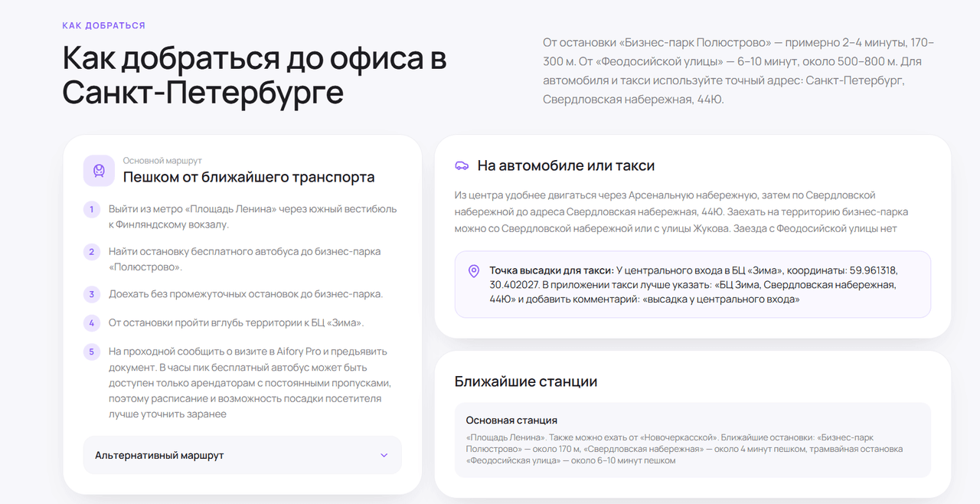Click step 5 text about Aifory Pro visit
The height and width of the screenshot is (504, 980).
250,382
